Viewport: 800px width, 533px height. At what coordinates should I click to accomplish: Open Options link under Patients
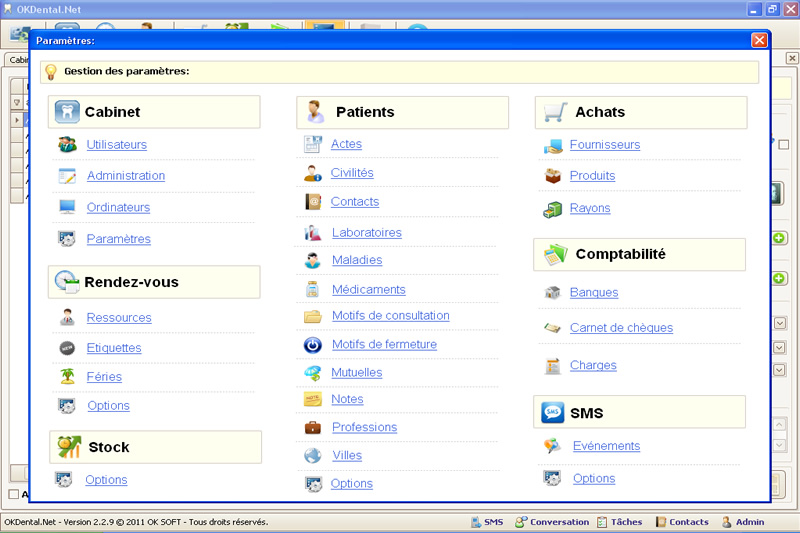352,484
